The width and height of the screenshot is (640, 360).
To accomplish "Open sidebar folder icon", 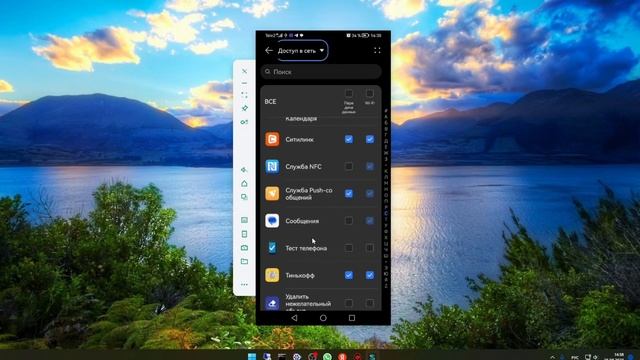I will tap(244, 261).
